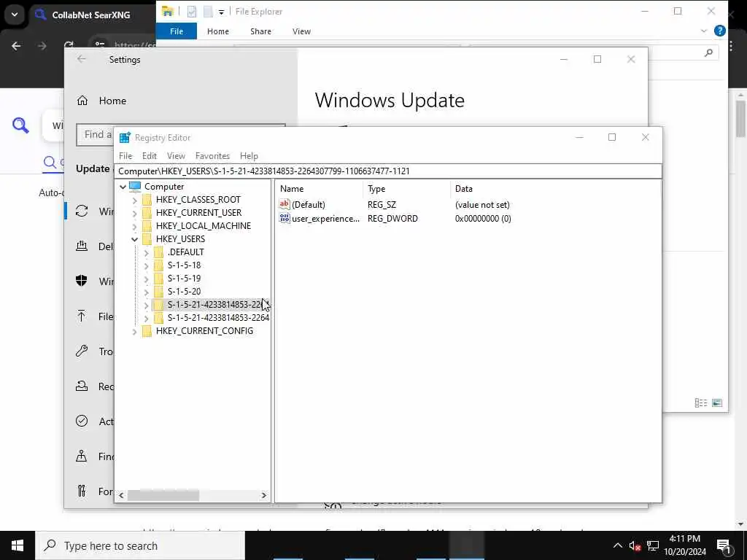Select the last S-1-5-21-4233814853-2264 key

click(218, 318)
